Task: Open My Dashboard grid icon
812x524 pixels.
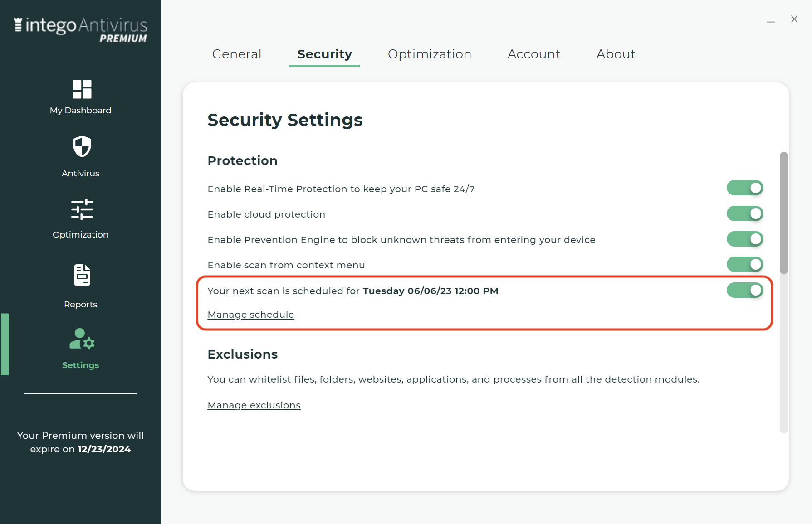Action: coord(82,89)
